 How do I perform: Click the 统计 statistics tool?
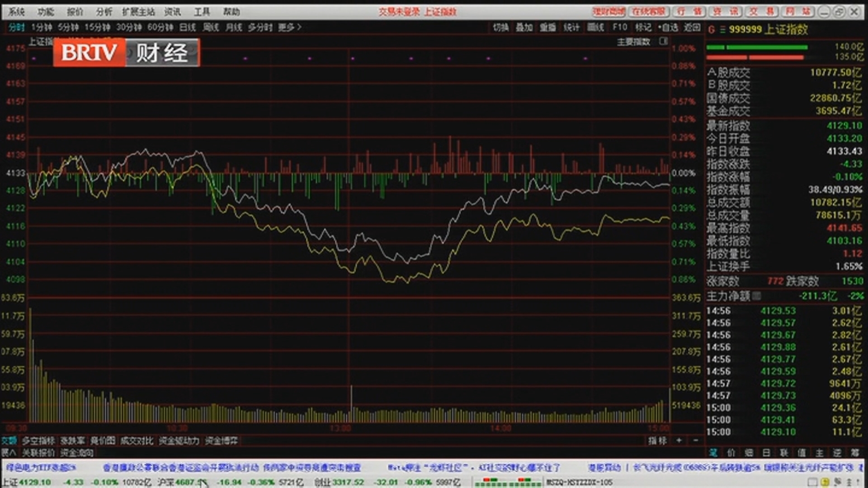point(572,28)
